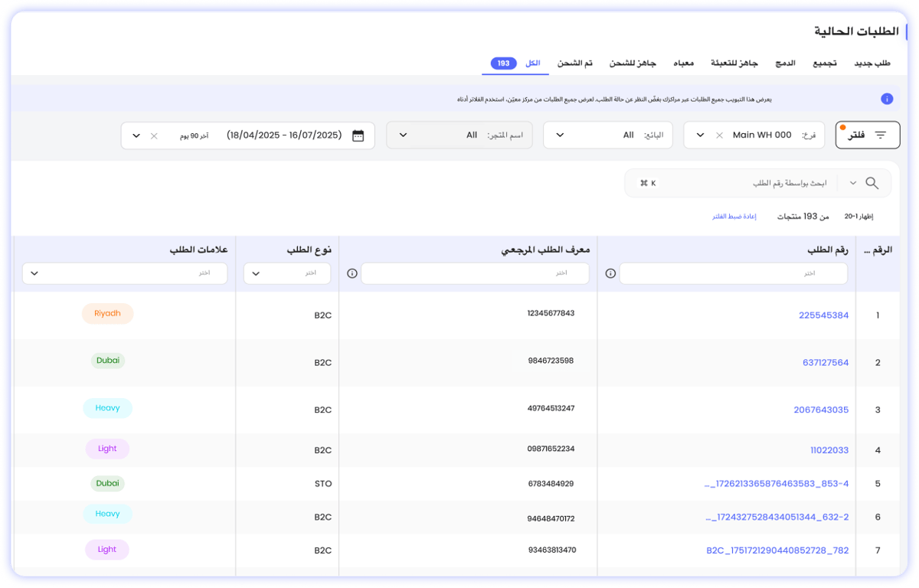
Task: Click the search magnifier icon
Action: click(872, 183)
